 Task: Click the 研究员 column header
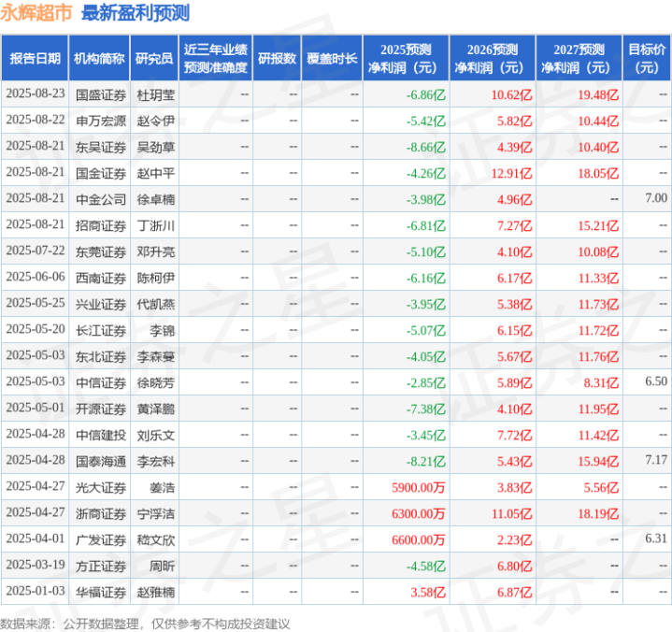pos(153,59)
